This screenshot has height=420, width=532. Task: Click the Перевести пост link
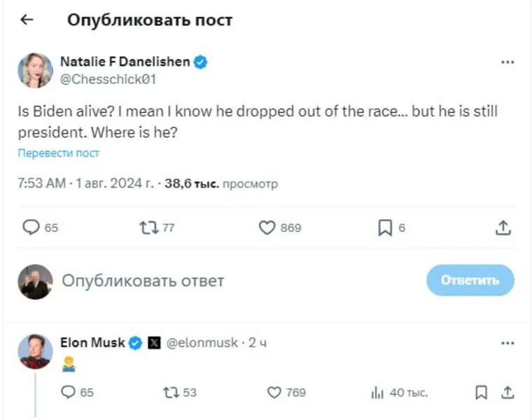coord(58,153)
